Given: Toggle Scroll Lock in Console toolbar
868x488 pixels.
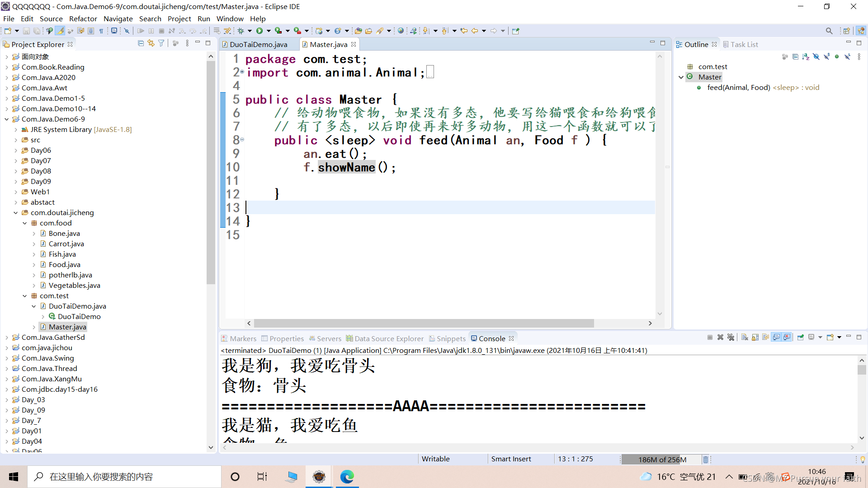Looking at the screenshot, I should (755, 338).
